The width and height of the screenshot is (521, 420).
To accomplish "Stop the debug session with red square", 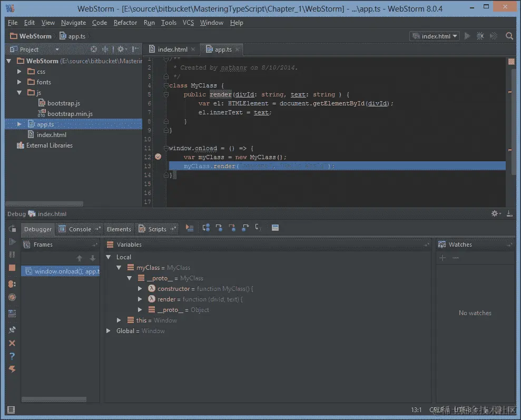I will (12, 268).
